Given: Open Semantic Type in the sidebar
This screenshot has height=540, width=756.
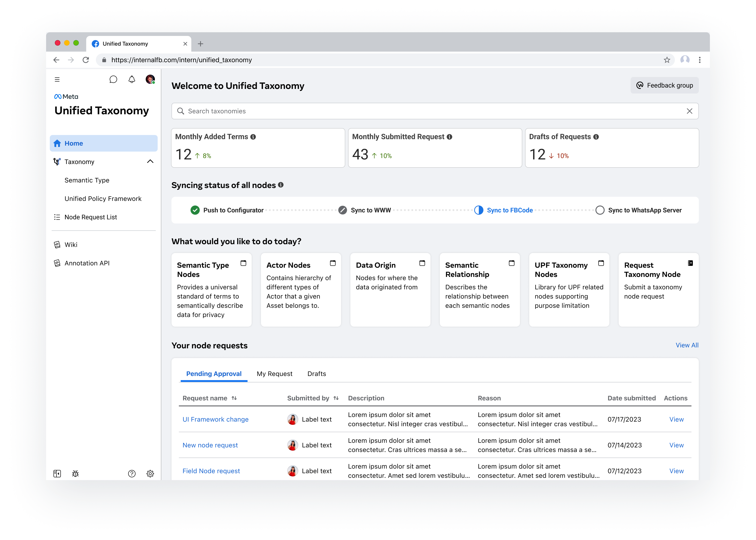Looking at the screenshot, I should (x=87, y=180).
